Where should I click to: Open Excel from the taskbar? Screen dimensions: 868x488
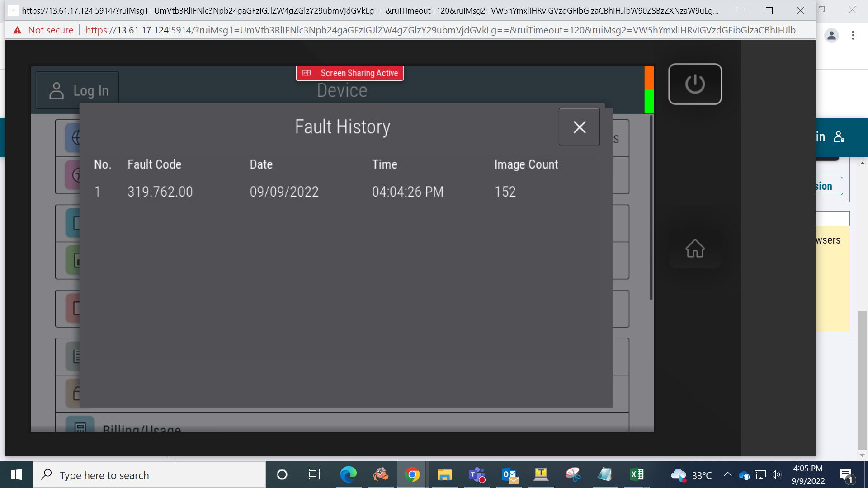637,475
